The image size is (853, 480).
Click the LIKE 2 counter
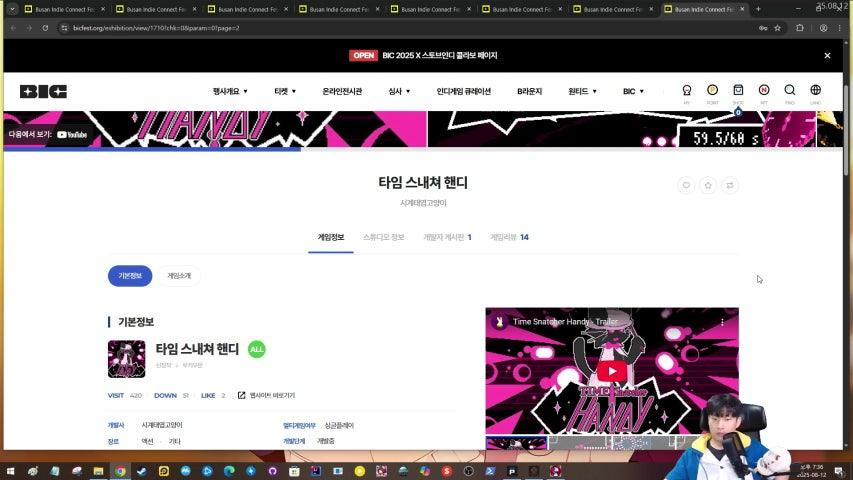coord(213,396)
